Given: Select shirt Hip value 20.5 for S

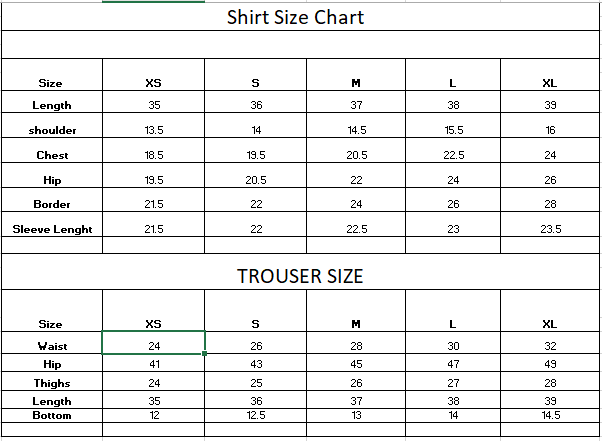Looking at the screenshot, I should [256, 180].
